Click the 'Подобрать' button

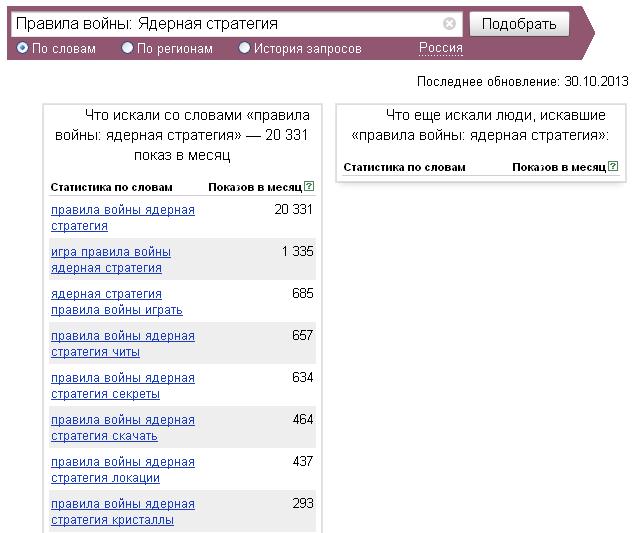519,24
